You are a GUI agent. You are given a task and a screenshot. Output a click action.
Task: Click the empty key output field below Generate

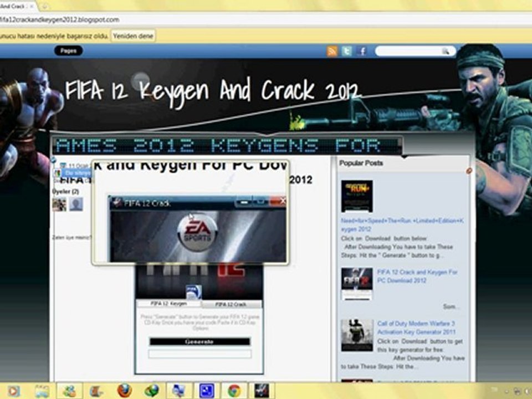coord(200,354)
